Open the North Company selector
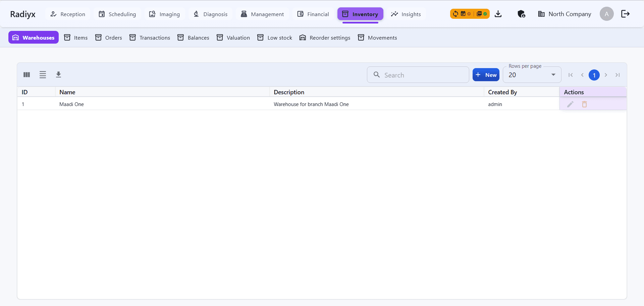 (x=565, y=14)
